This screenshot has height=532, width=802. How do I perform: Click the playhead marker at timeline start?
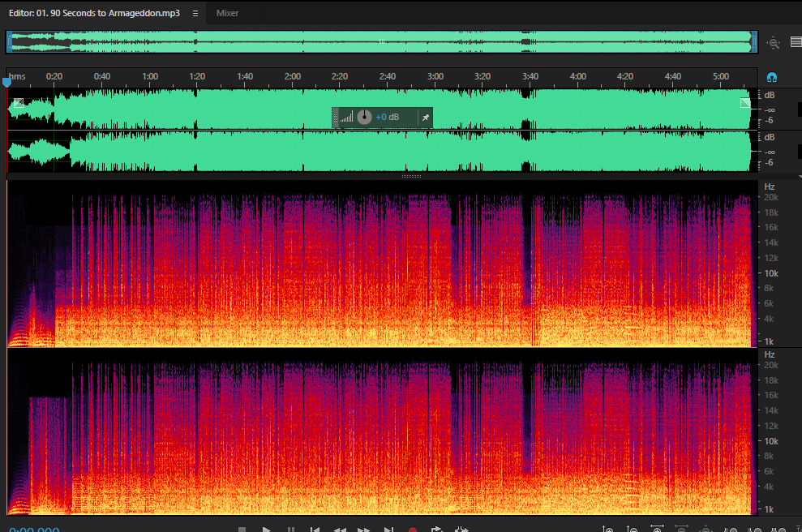[x=6, y=82]
